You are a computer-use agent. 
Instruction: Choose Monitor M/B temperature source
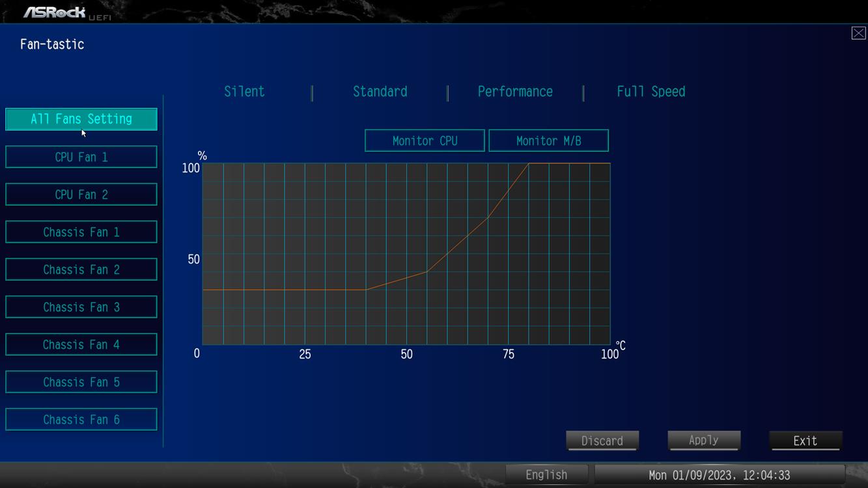click(x=548, y=141)
